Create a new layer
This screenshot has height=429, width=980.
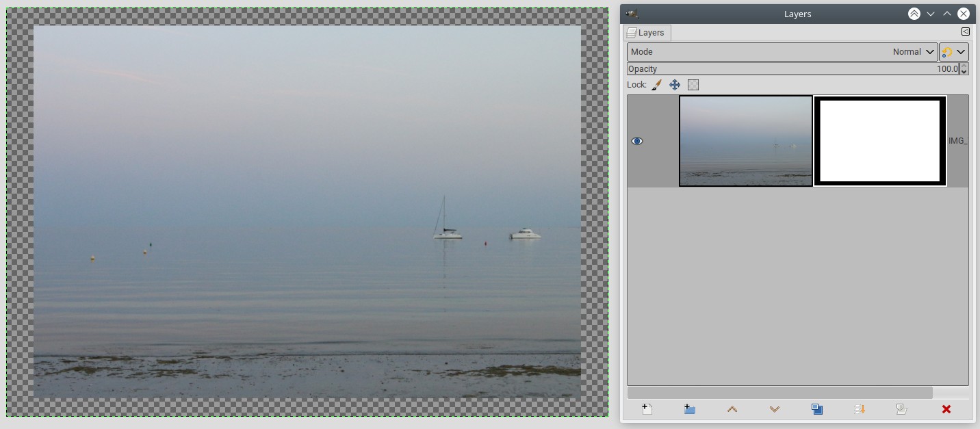click(x=647, y=409)
